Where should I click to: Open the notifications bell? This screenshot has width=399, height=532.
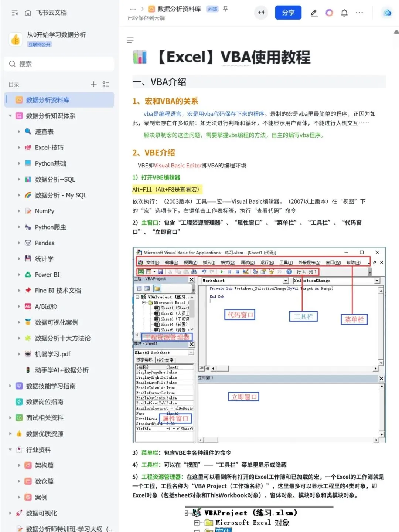coord(344,13)
